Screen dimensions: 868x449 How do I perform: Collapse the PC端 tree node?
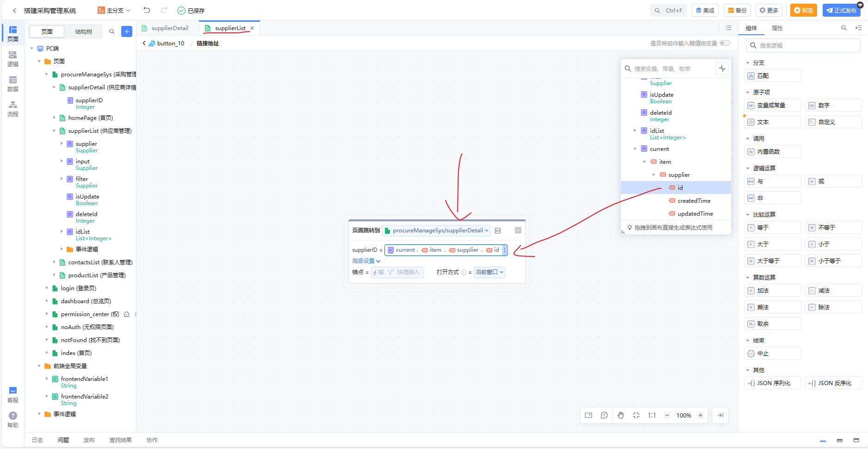pos(31,49)
